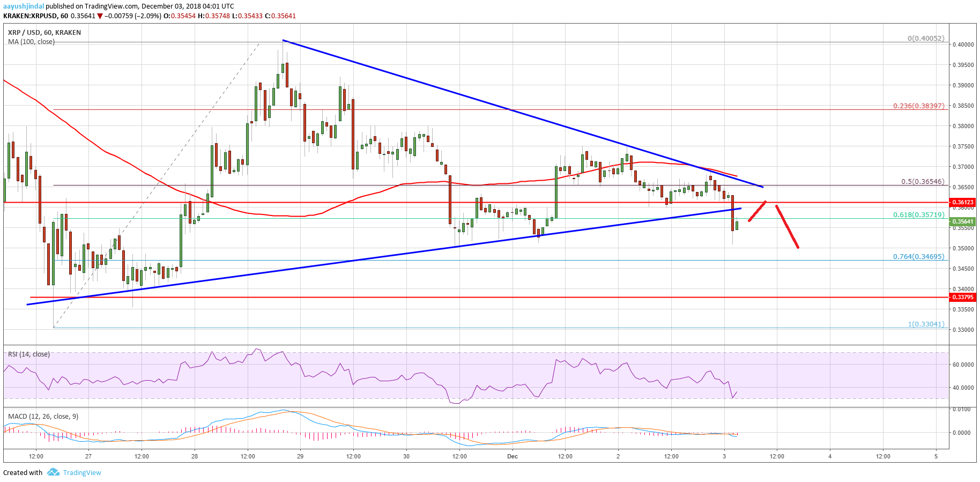Click the -0.00759 (-2.09%) change value
The height and width of the screenshot is (482, 980).
[x=133, y=16]
